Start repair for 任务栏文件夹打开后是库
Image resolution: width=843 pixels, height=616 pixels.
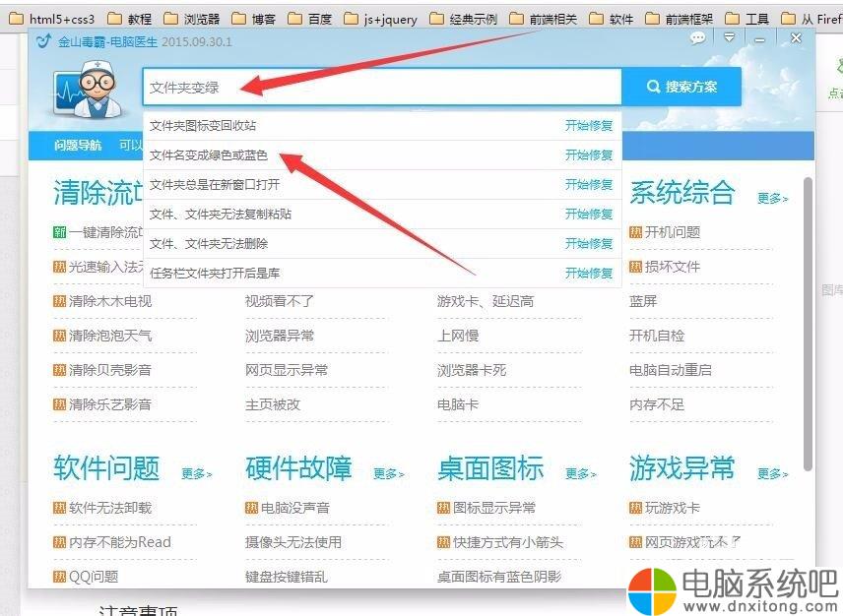[x=589, y=274]
